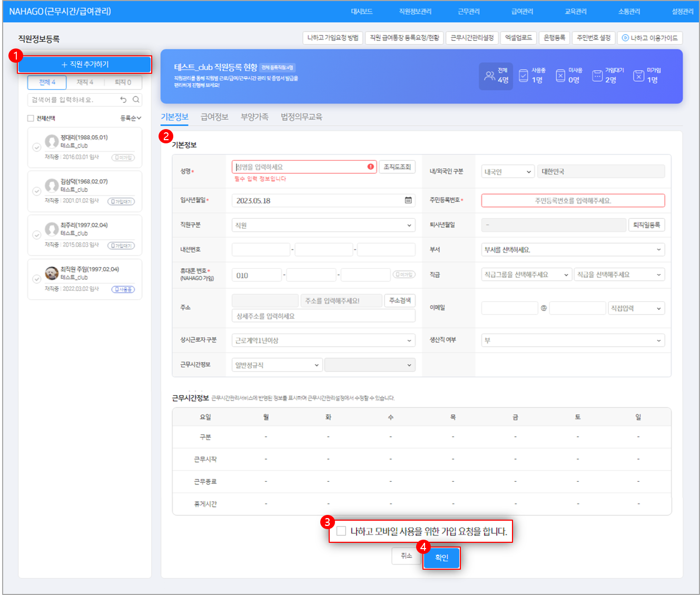Click the 취소 button
The image size is (700, 595).
406,555
